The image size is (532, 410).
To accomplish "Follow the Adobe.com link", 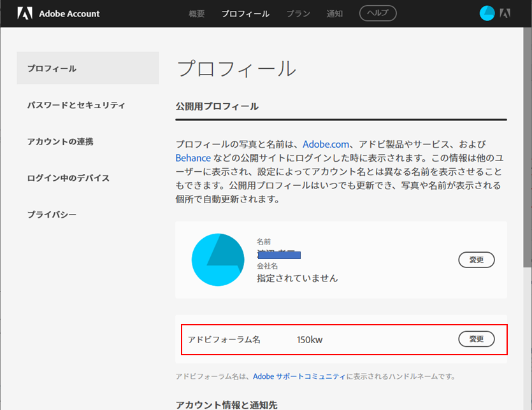I will pyautogui.click(x=326, y=145).
